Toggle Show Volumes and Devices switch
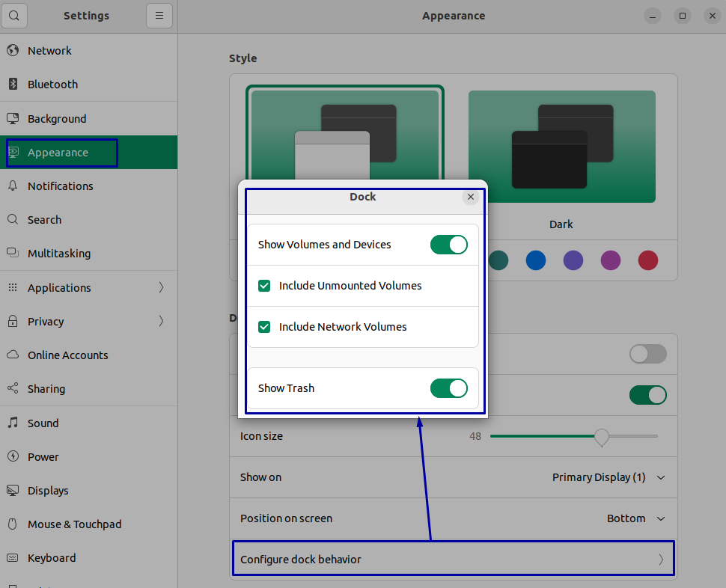Screen dimensions: 726x588 (x=448, y=245)
